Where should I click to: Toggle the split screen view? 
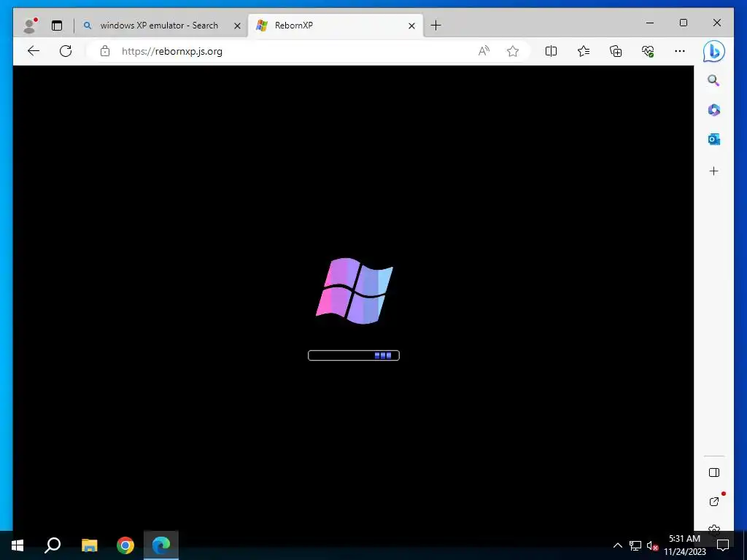551,51
